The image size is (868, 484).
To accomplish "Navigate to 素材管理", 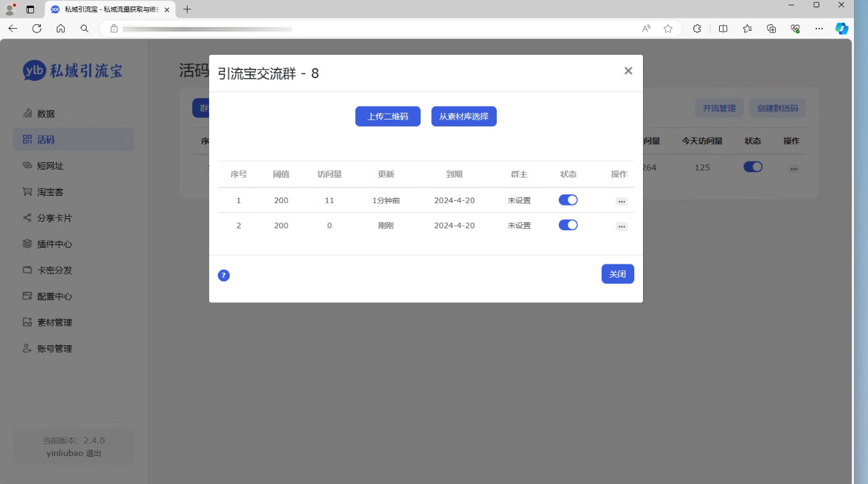I will tap(54, 322).
